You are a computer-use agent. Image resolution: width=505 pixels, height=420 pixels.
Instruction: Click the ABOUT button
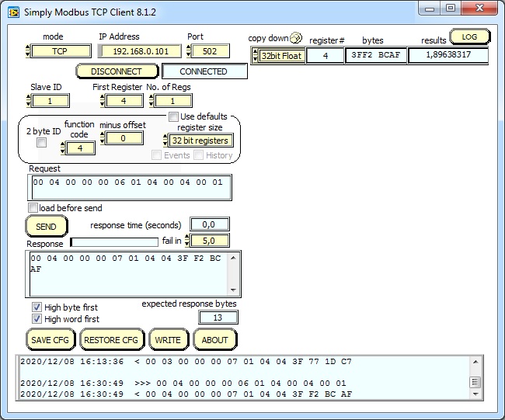coord(214,340)
